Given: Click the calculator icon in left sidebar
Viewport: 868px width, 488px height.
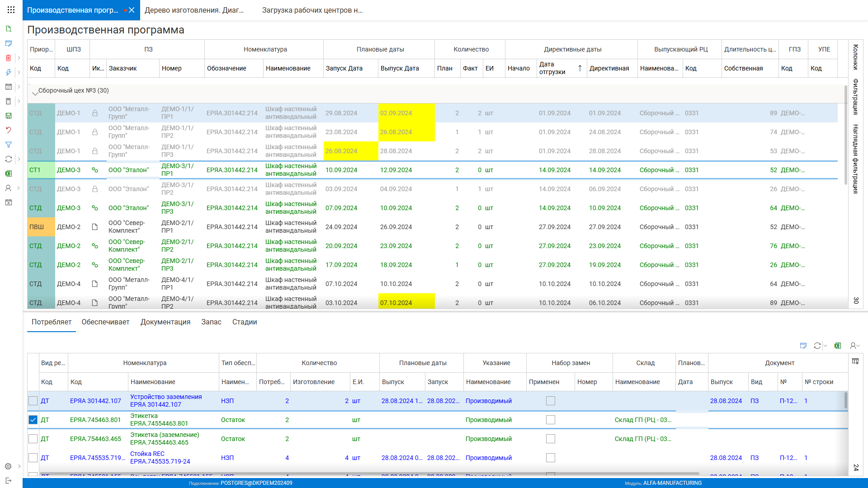Looking at the screenshot, I should [8, 101].
